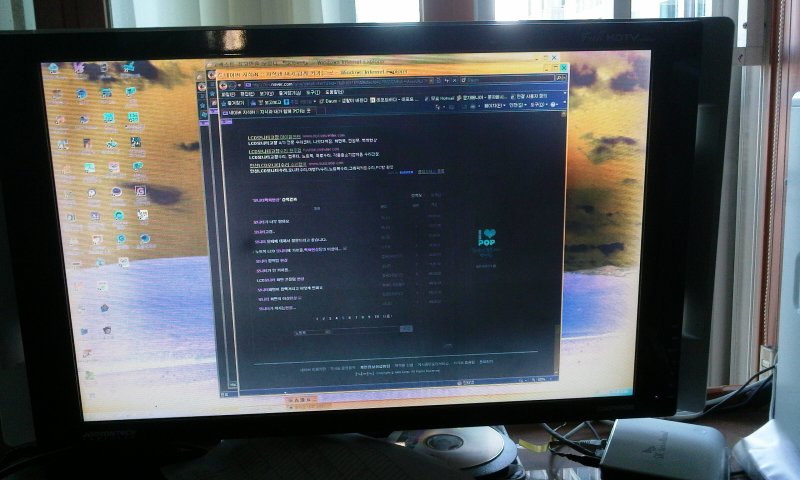Click the gear Tools icon in command bar
This screenshot has width=800, height=480.
[x=538, y=104]
